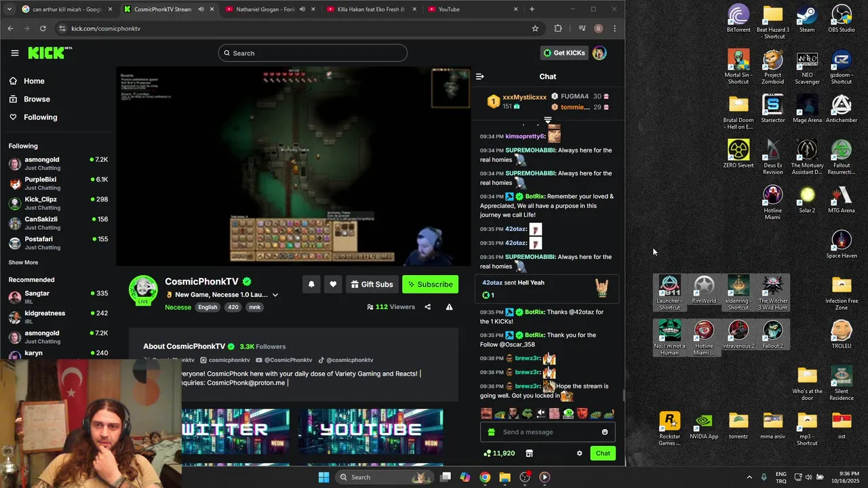Viewport: 868px width, 488px height.
Task: Open the Kick hamburger sidebar menu
Action: (14, 53)
